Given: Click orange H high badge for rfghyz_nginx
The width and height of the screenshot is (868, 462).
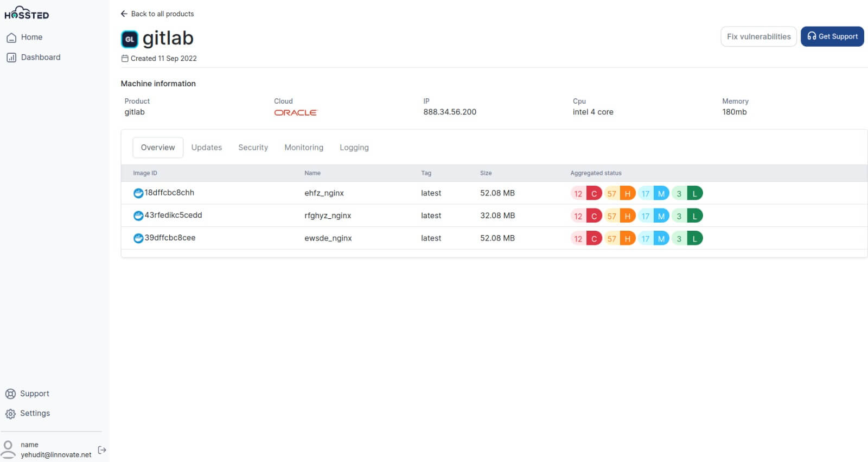Looking at the screenshot, I should (628, 216).
